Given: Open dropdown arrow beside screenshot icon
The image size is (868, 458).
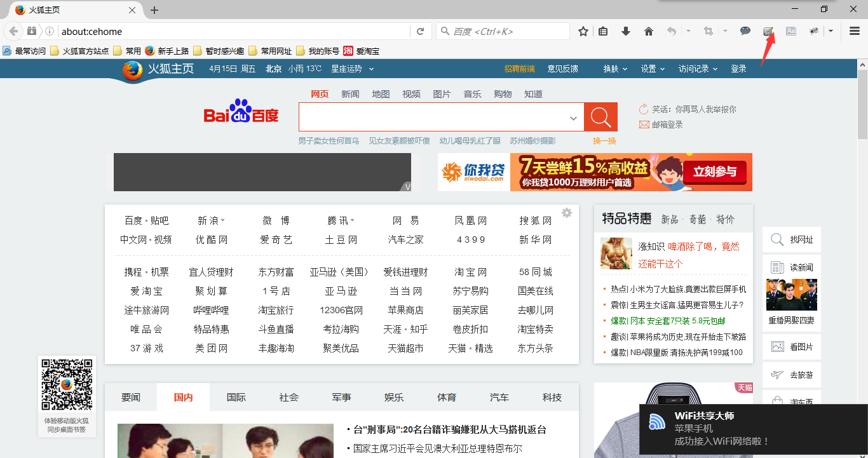Looking at the screenshot, I should coord(726,31).
